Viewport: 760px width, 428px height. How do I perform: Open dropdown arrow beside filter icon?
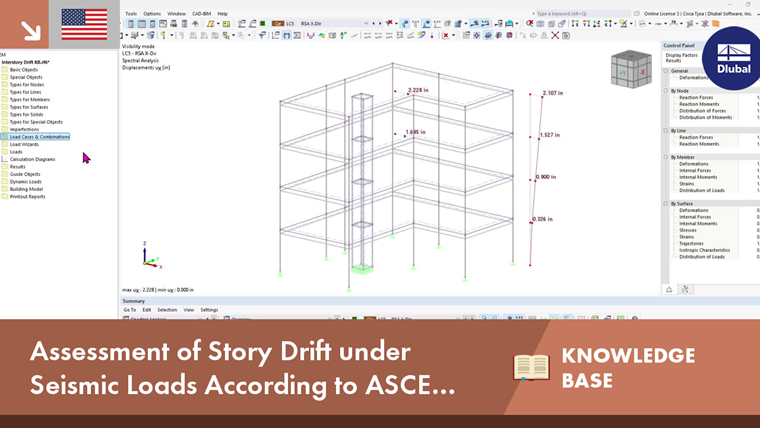coord(396,23)
